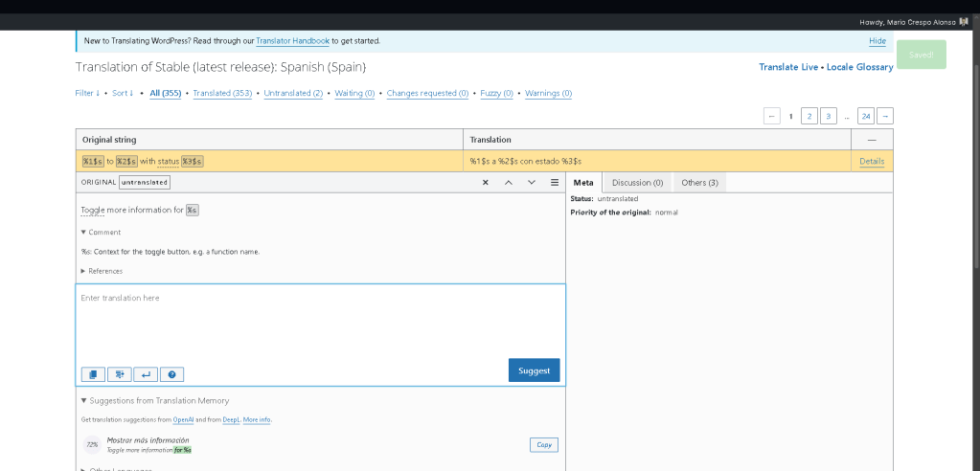Click the Enter translation here text area

pos(320,324)
